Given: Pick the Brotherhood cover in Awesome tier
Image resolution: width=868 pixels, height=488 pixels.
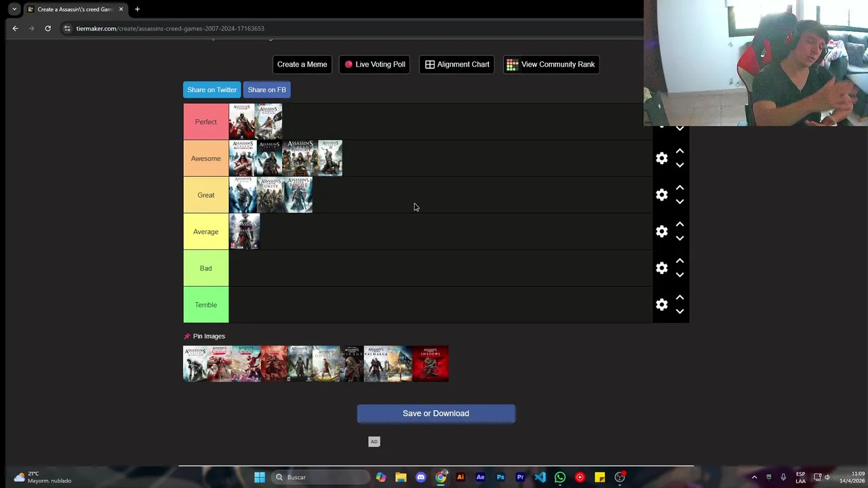Looking at the screenshot, I should coord(242,158).
